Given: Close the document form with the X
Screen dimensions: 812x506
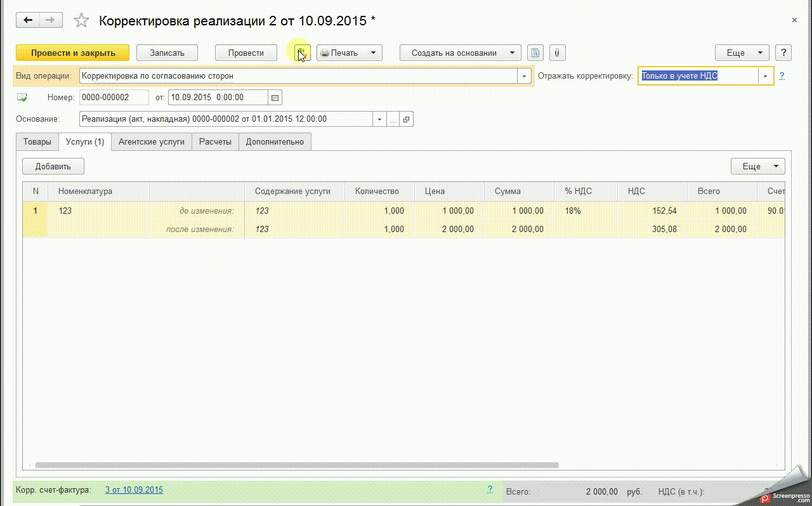Looking at the screenshot, I should pyautogui.click(x=794, y=20).
